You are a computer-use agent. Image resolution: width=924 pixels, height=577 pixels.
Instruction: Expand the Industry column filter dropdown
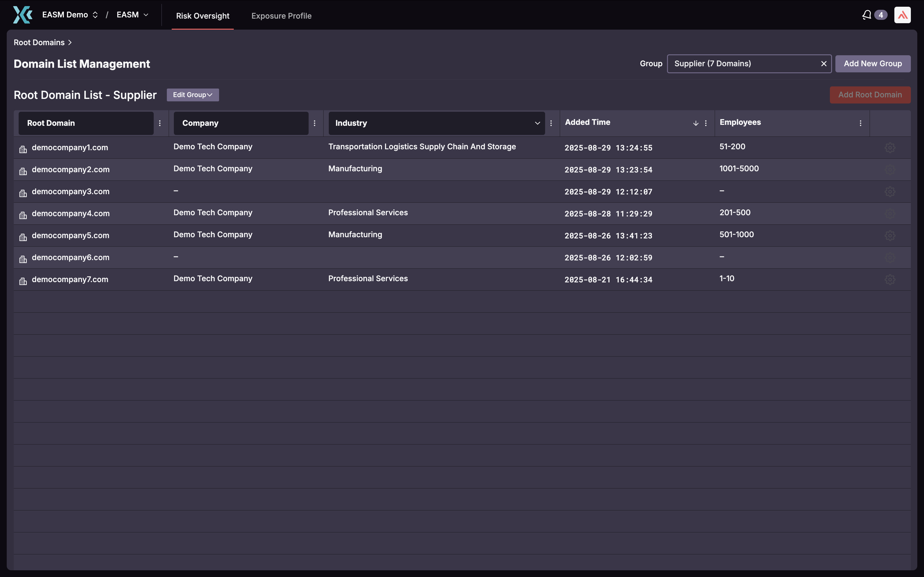(537, 123)
